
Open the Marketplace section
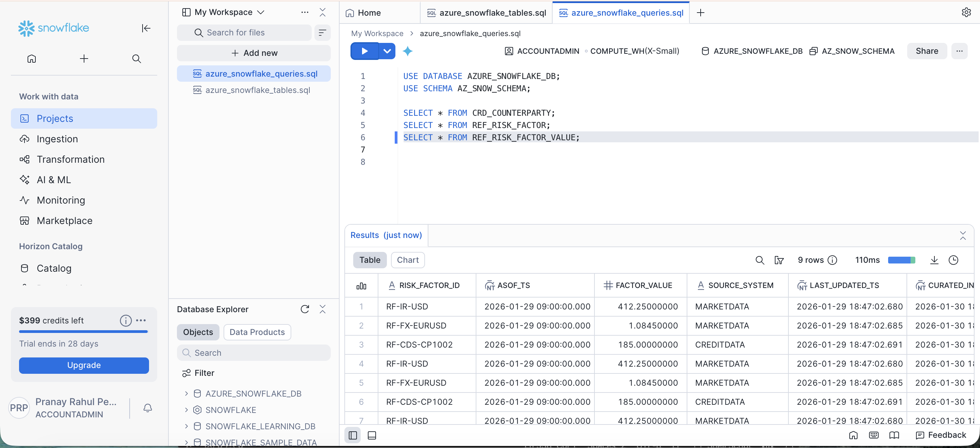pos(65,220)
